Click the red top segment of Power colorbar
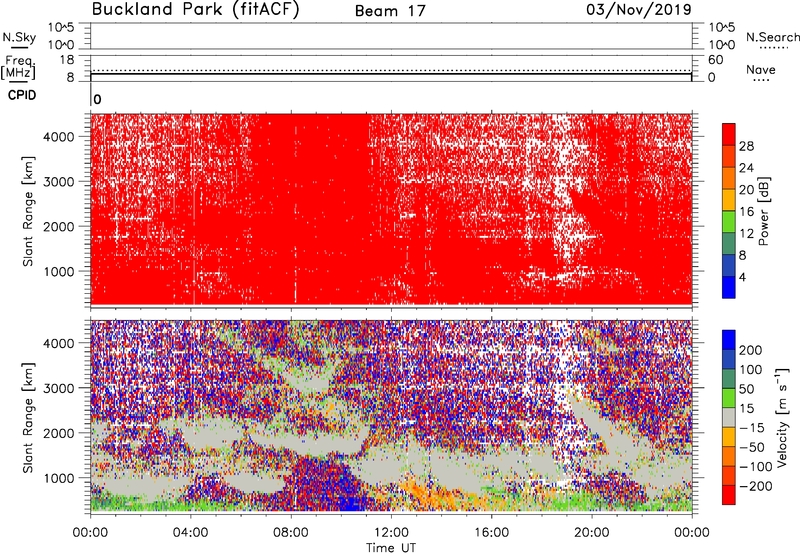This screenshot has height=554, width=800. click(x=729, y=134)
